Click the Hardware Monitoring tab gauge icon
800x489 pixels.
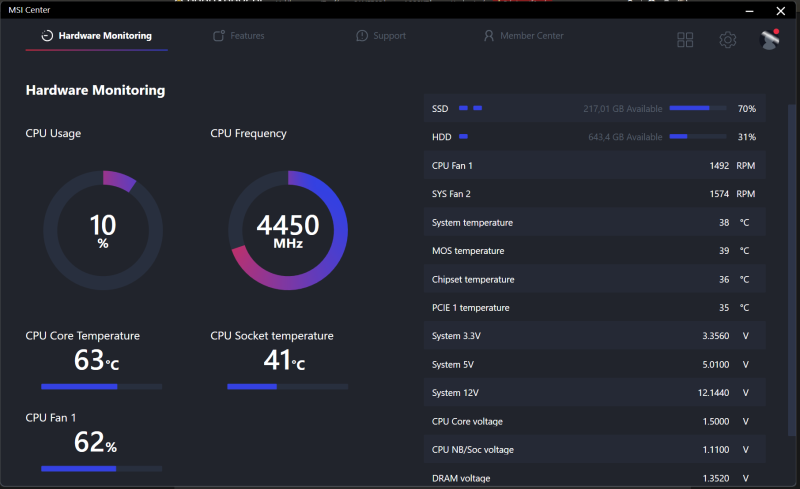pyautogui.click(x=47, y=36)
